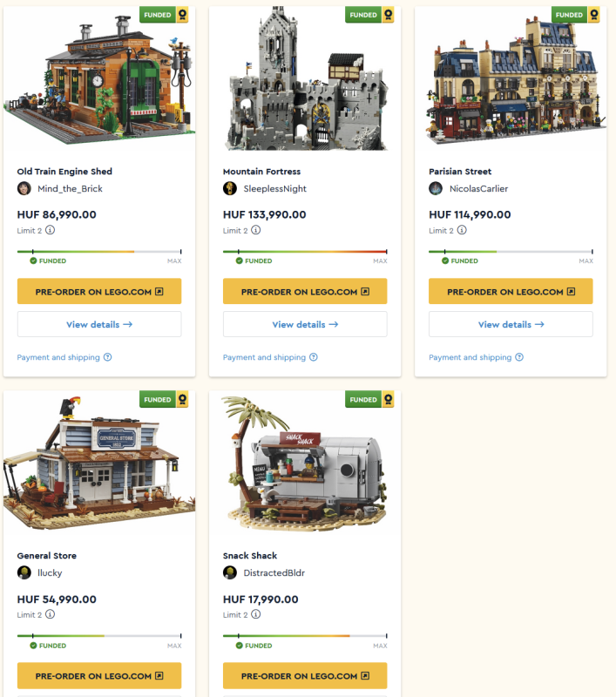Open Payment and shipping help for Mountain Fortress
Viewport: 616px width, 697px height.
[x=270, y=357]
